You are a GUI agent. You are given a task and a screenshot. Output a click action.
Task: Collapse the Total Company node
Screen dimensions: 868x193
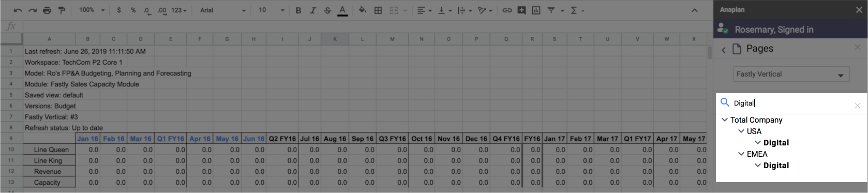pyautogui.click(x=725, y=120)
